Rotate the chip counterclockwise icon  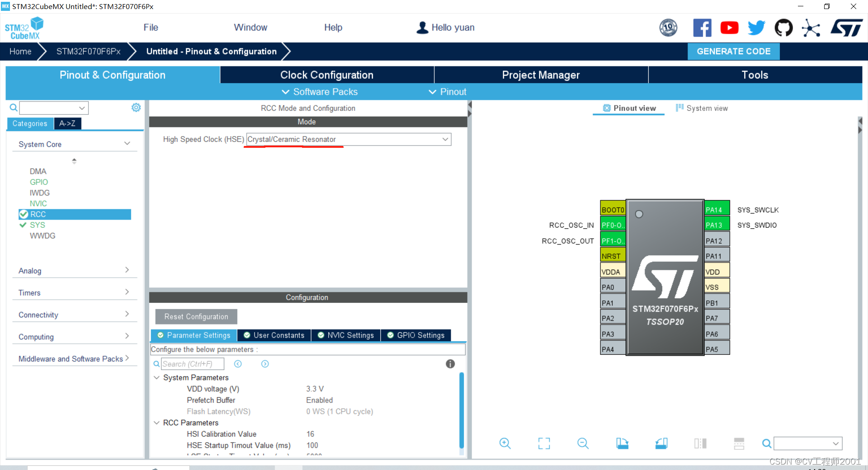(x=661, y=443)
